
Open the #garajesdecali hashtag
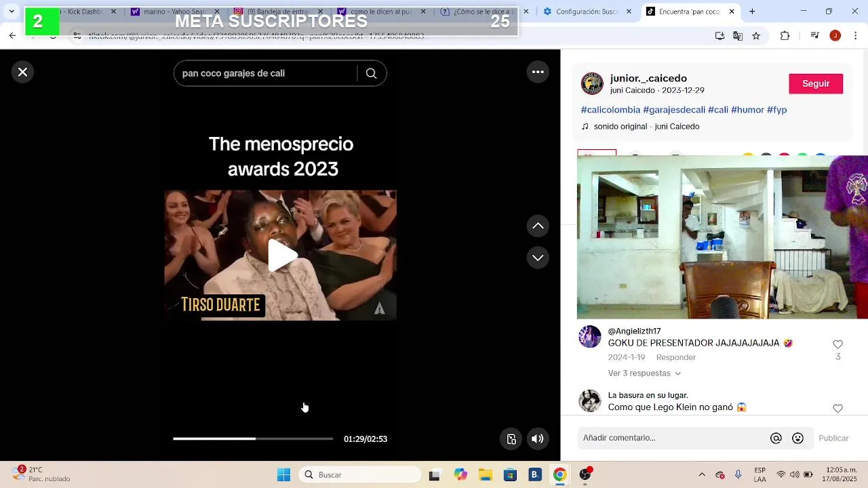tap(674, 110)
